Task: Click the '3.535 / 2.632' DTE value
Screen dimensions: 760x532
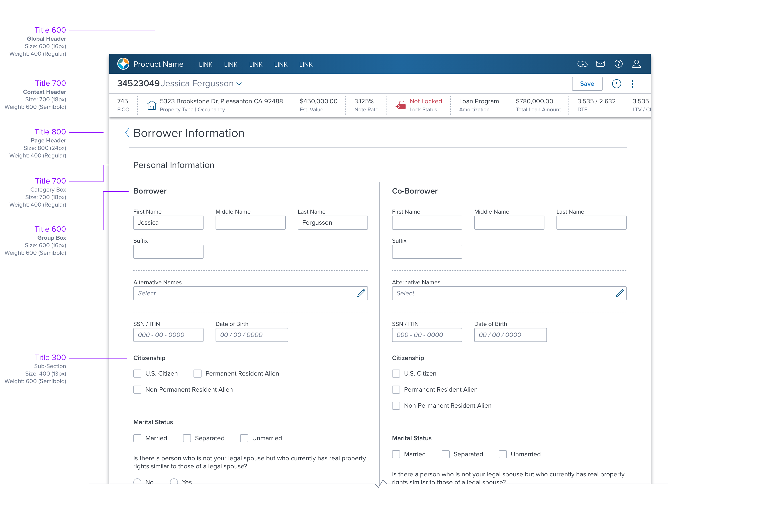Action: pos(596,101)
